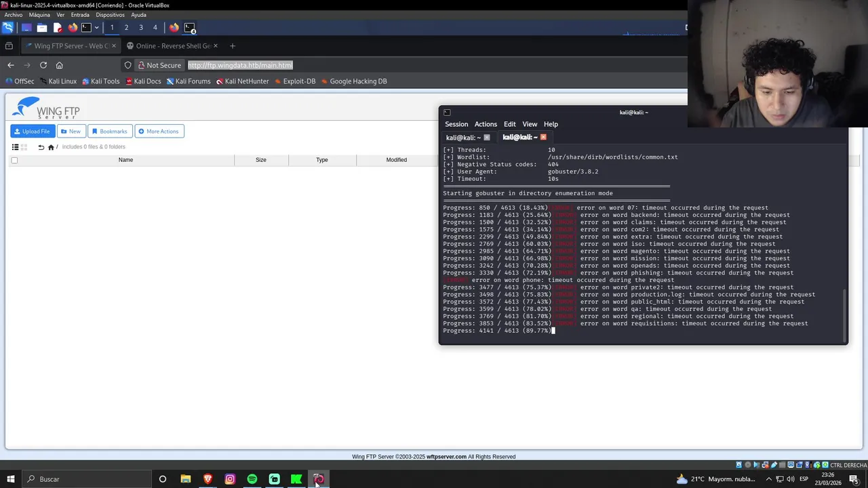Sort files by Size column
Image resolution: width=868 pixels, height=488 pixels.
[261, 160]
